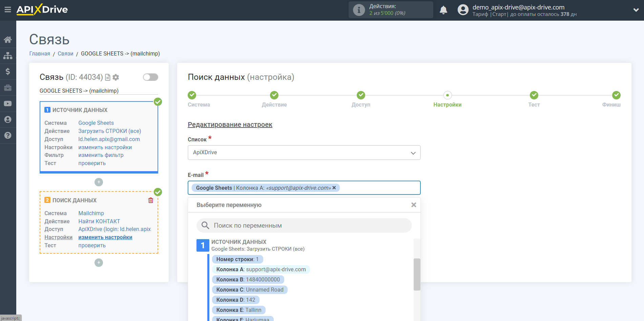The height and width of the screenshot is (321, 644).
Task: Select variable Колонка A: support@apix-drive.com
Action: (261, 269)
